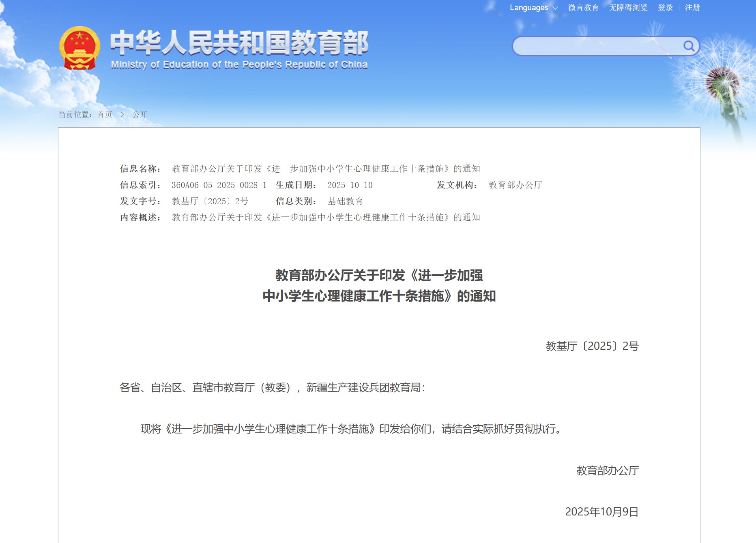Click the 内容概述 summary text
Image resolution: width=756 pixels, height=543 pixels.
click(x=326, y=218)
